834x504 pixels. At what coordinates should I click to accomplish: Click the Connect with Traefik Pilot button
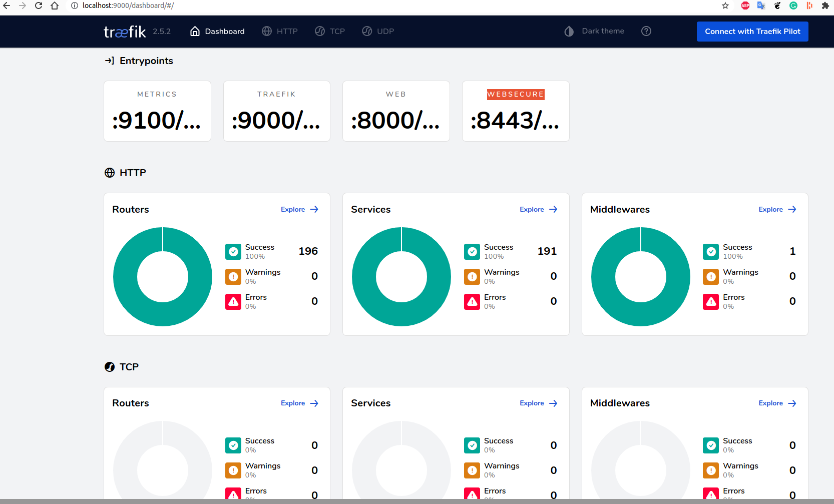tap(752, 31)
